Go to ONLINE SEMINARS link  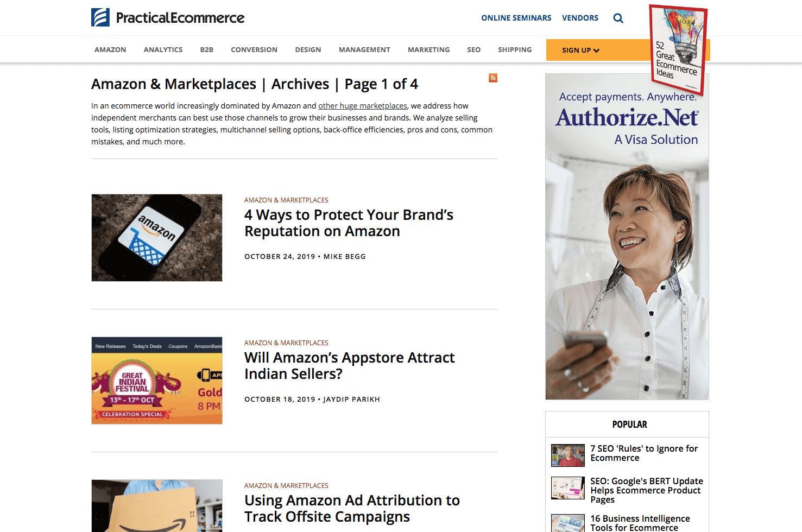pos(516,18)
